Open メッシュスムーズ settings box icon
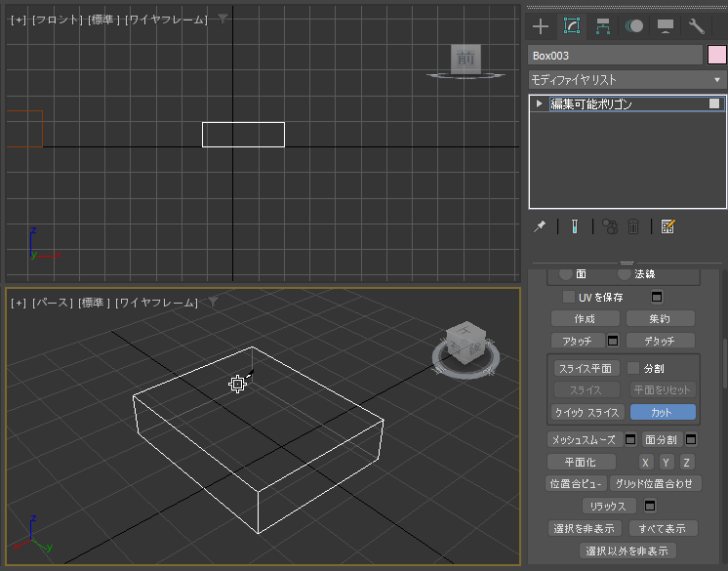Screen dimensions: 728x571 tap(630, 439)
